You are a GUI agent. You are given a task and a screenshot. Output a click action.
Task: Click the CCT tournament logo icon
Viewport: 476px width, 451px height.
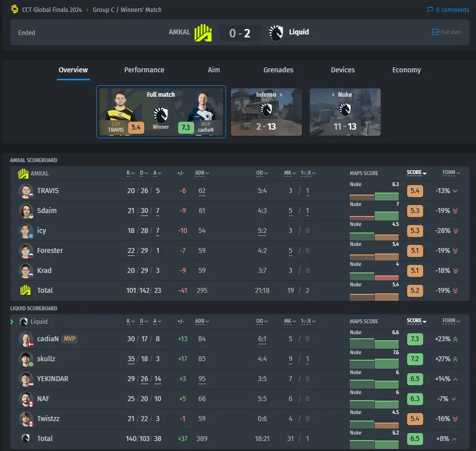pos(14,9)
